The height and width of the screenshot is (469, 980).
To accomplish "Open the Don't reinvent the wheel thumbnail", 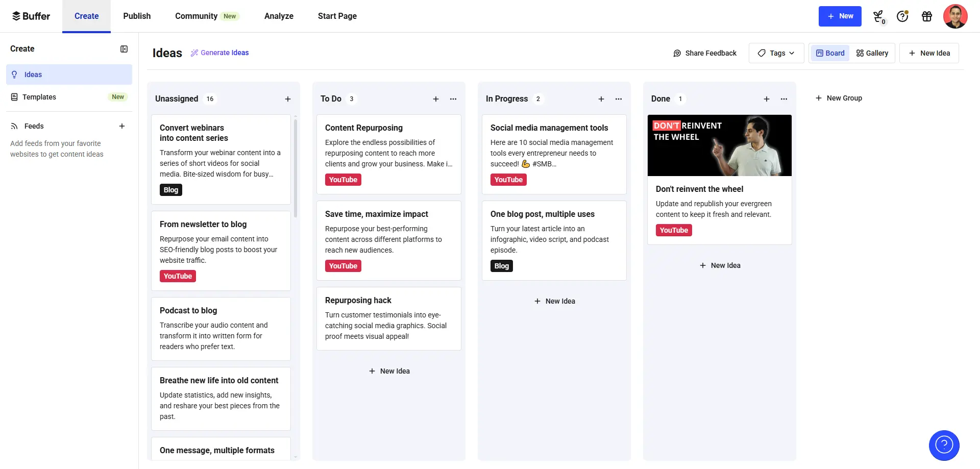I will pyautogui.click(x=720, y=145).
